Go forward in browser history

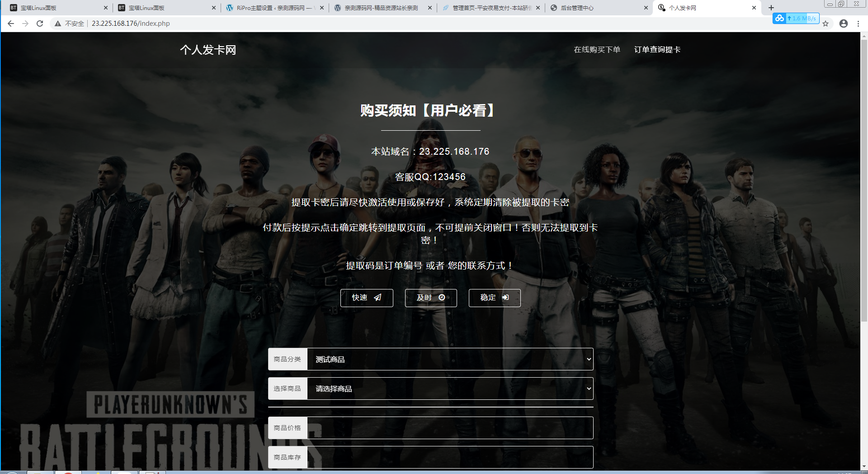tap(25, 24)
